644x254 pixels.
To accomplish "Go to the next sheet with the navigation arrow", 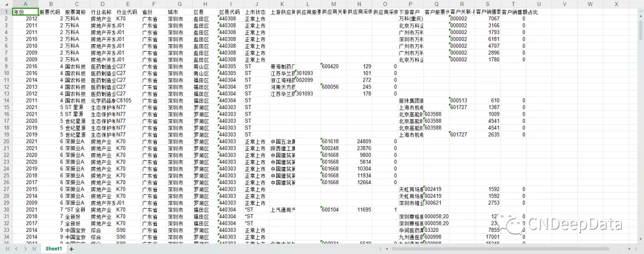I will (26, 249).
